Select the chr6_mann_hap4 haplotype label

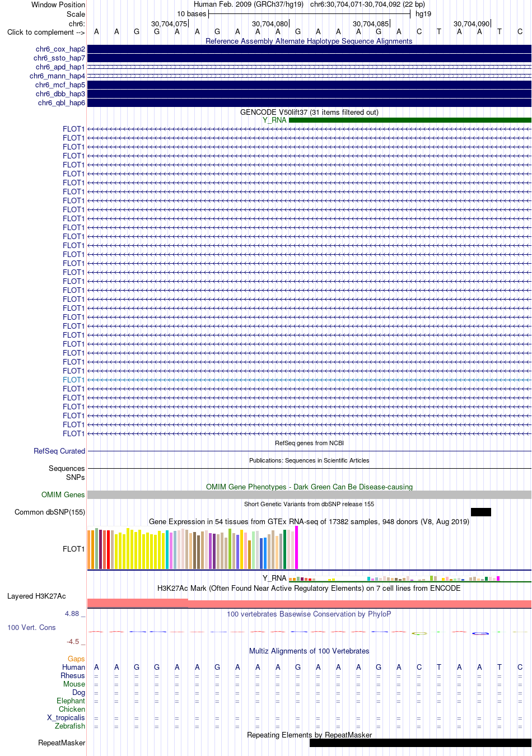[x=58, y=76]
